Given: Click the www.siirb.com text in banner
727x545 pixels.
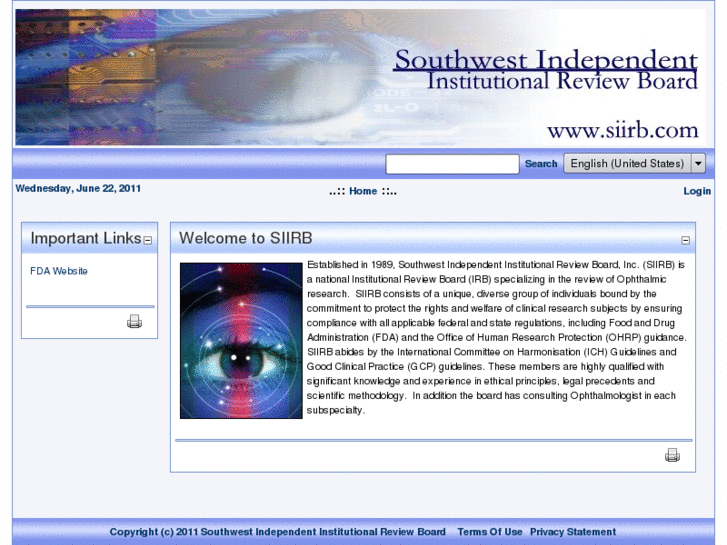Looking at the screenshot, I should 623,130.
